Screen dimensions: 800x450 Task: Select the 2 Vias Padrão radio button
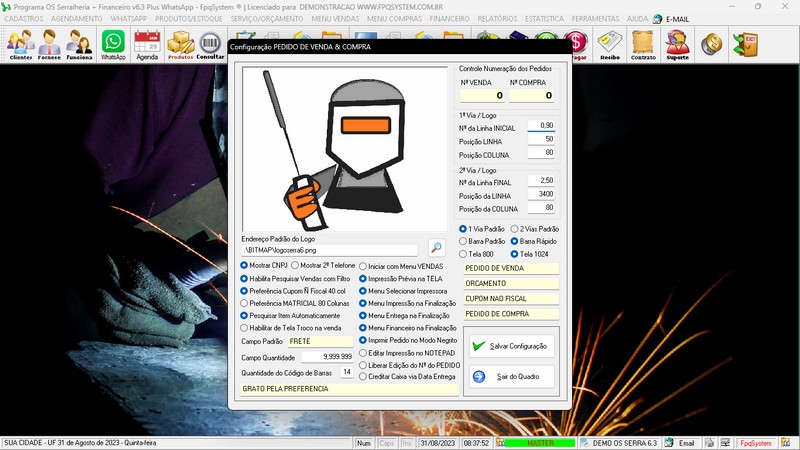point(514,229)
